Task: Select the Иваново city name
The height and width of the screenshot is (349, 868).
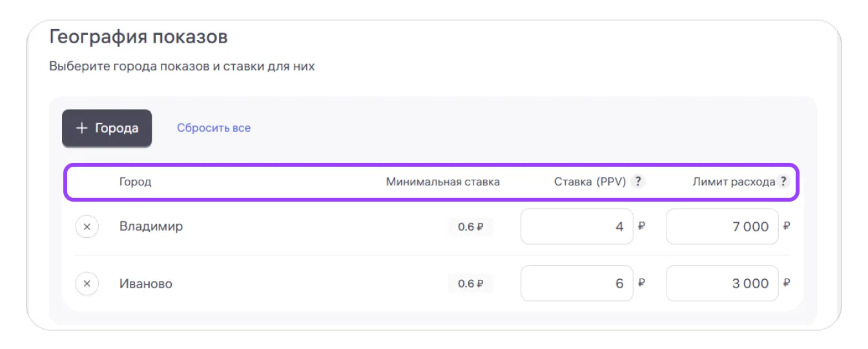Action: 146,284
